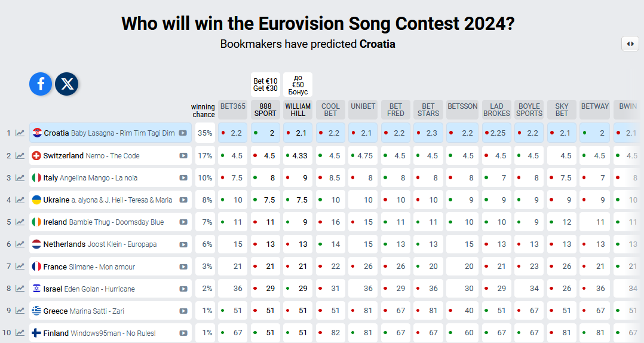Open Finland's odds trend chart icon
644x343 pixels.
pyautogui.click(x=20, y=333)
